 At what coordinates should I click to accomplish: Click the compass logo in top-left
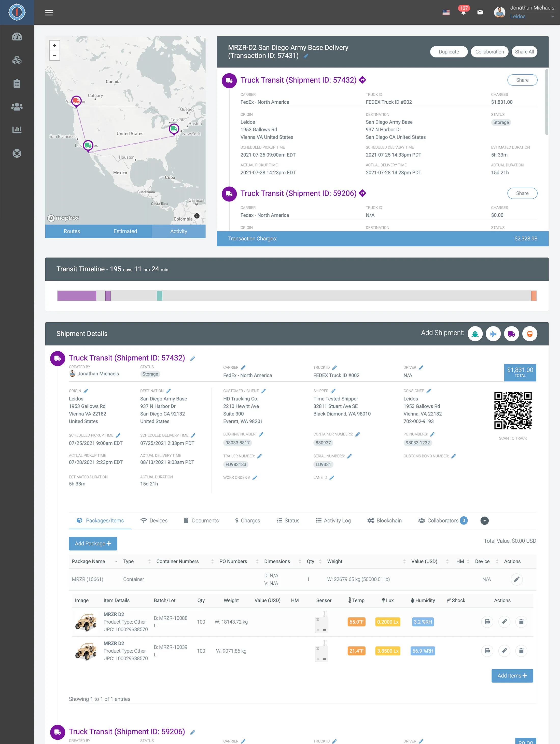click(x=17, y=12)
